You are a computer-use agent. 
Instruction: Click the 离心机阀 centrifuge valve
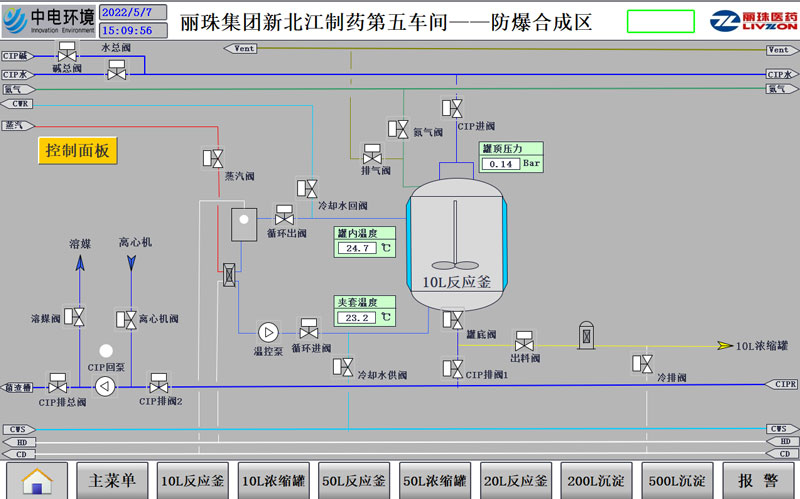[126, 319]
